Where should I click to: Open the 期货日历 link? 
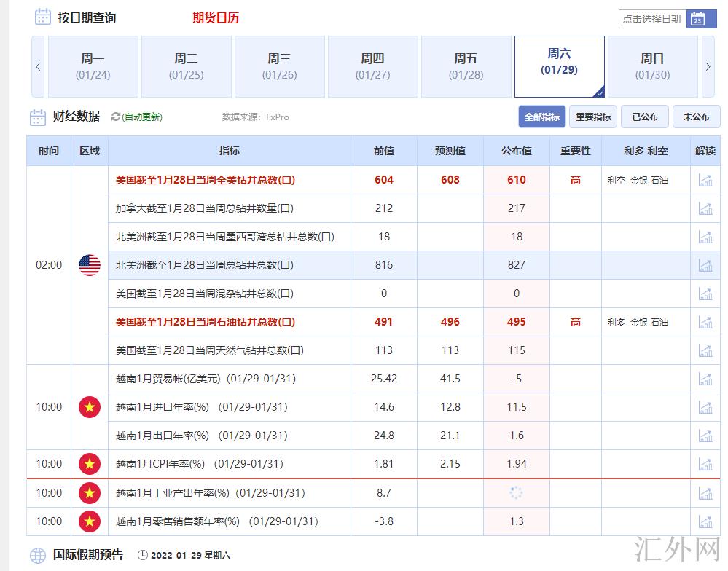[215, 18]
